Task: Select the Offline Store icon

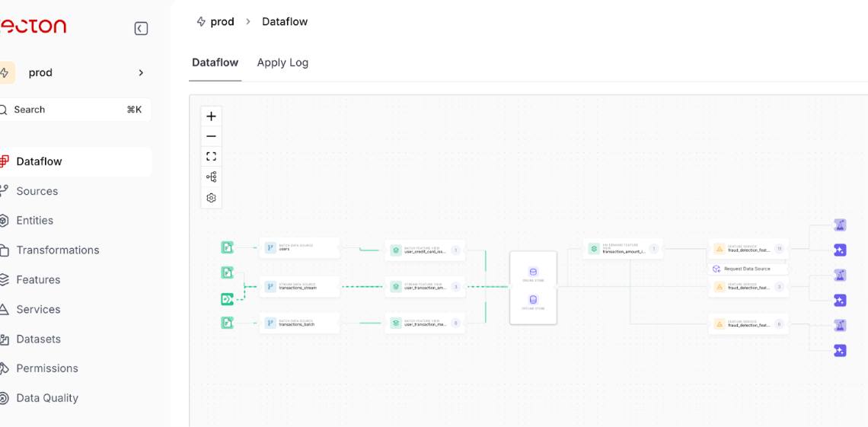Action: [533, 301]
